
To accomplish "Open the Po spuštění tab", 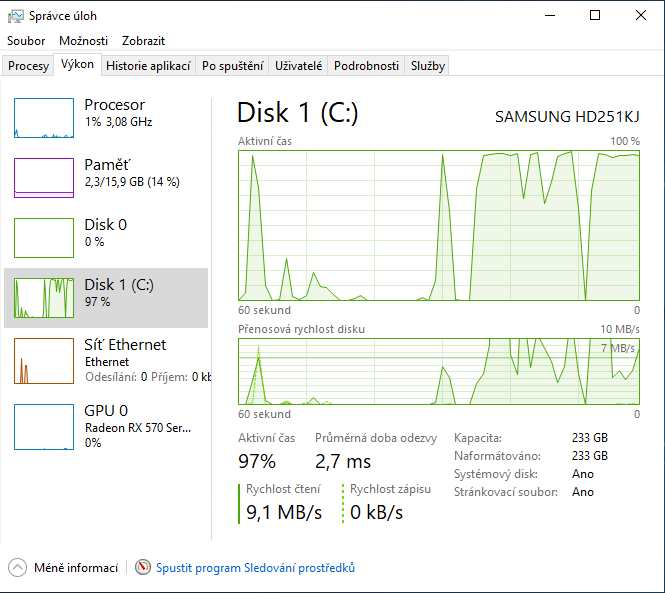I will click(x=232, y=66).
